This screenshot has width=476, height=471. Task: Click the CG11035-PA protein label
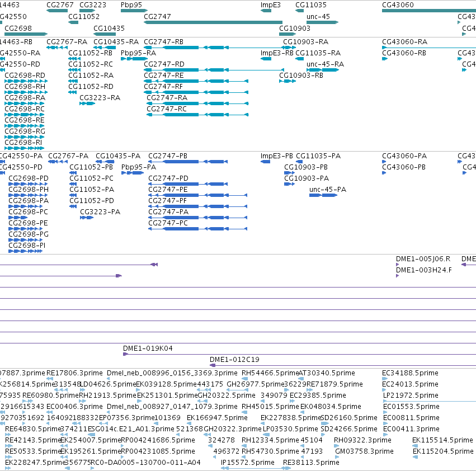click(x=318, y=156)
